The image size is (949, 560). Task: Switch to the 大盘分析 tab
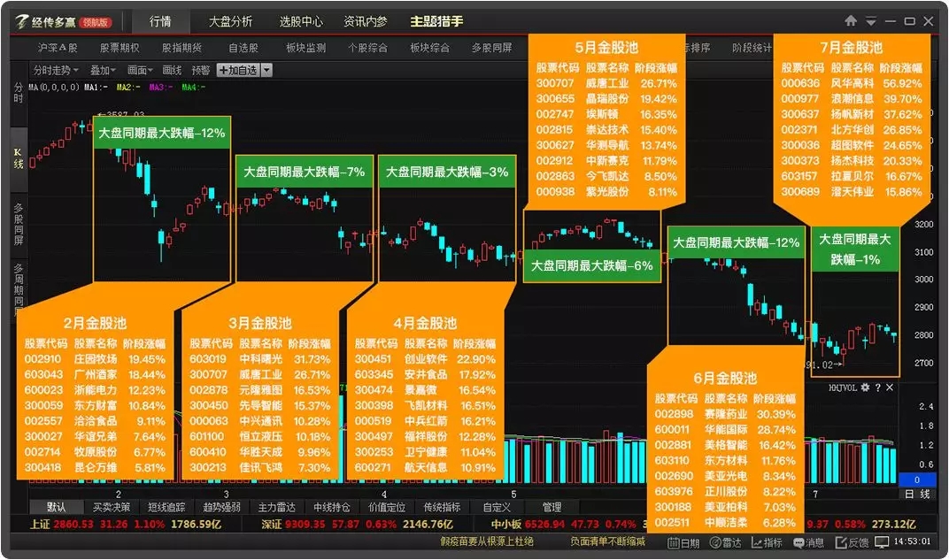coord(230,22)
